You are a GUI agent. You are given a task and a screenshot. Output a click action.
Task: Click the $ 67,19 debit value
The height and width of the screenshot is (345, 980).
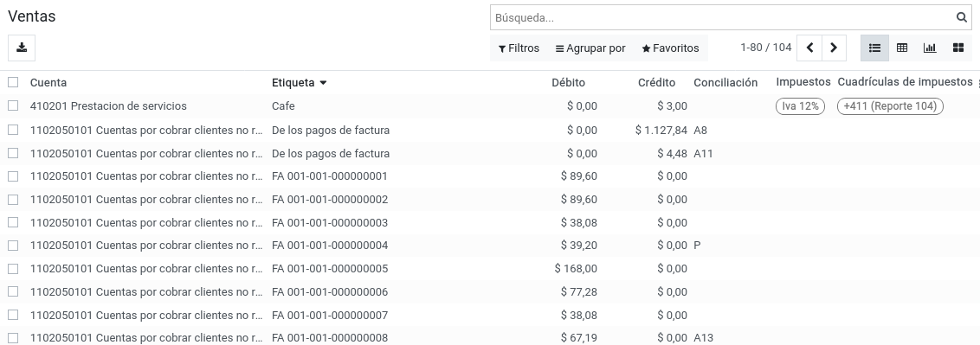(579, 337)
